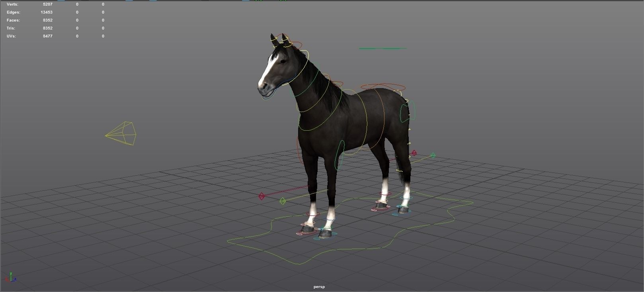Select the yellow-green master ground curve

(x=350, y=228)
